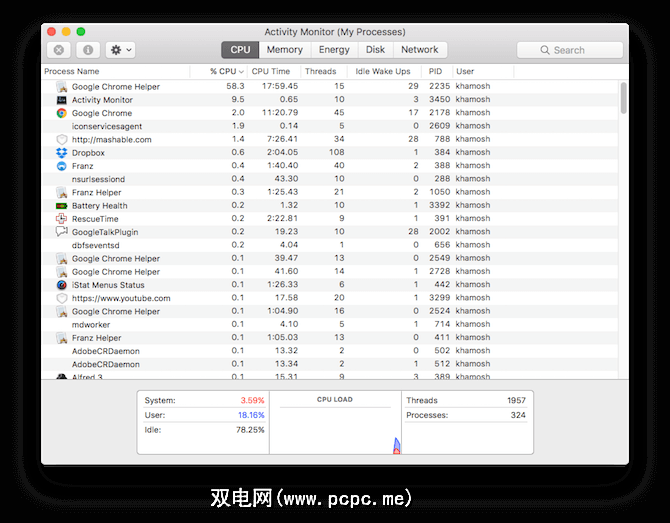
Task: Click the Dropbox process icon
Action: coord(62,153)
